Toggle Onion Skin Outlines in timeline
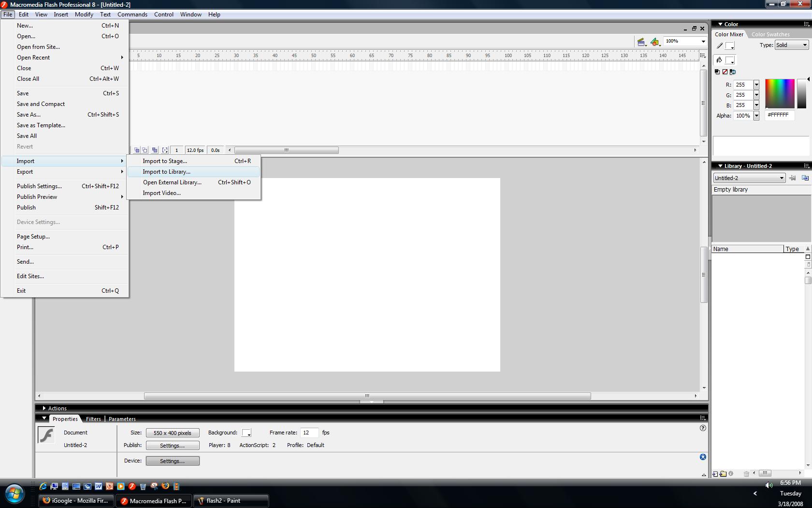Screen dimensions: 812x508 145,150
